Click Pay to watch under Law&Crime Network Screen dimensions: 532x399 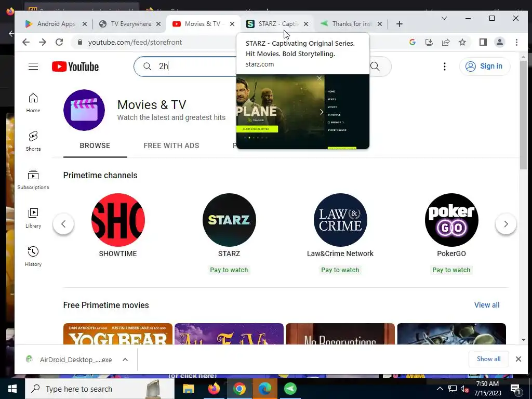click(x=340, y=270)
